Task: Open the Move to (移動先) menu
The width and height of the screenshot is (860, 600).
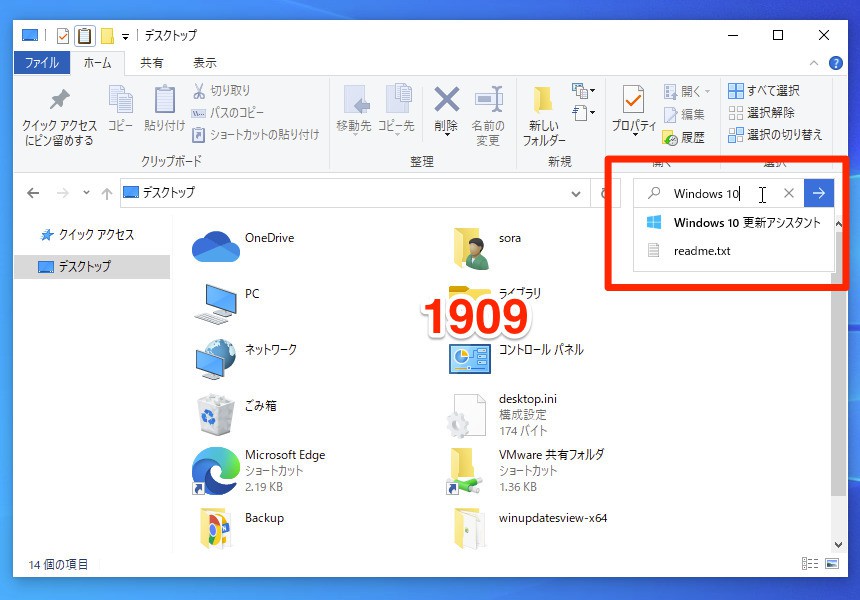Action: click(354, 110)
